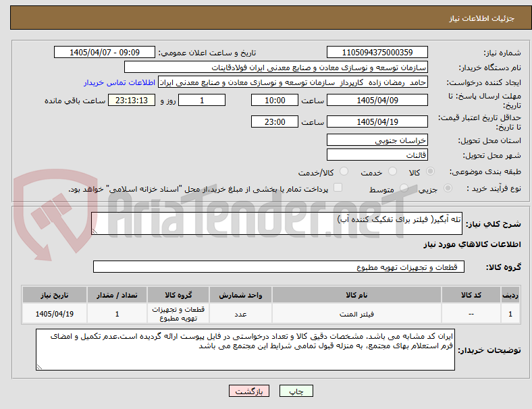The height and width of the screenshot is (409, 532).
Task: Click the عدد unit cell
Action: click(x=240, y=314)
